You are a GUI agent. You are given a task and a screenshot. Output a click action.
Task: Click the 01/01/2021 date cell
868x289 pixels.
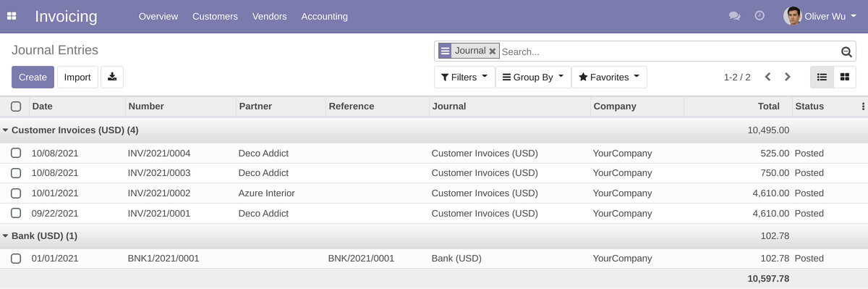[55, 259]
